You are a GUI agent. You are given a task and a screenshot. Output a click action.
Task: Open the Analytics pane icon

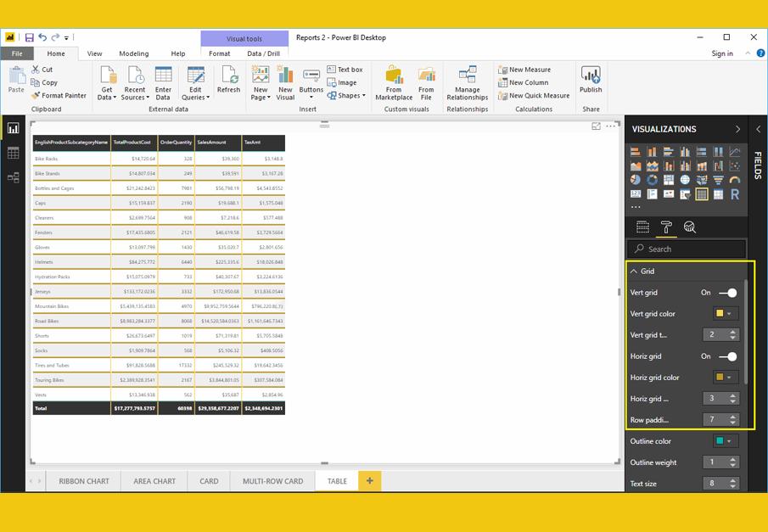tap(690, 227)
